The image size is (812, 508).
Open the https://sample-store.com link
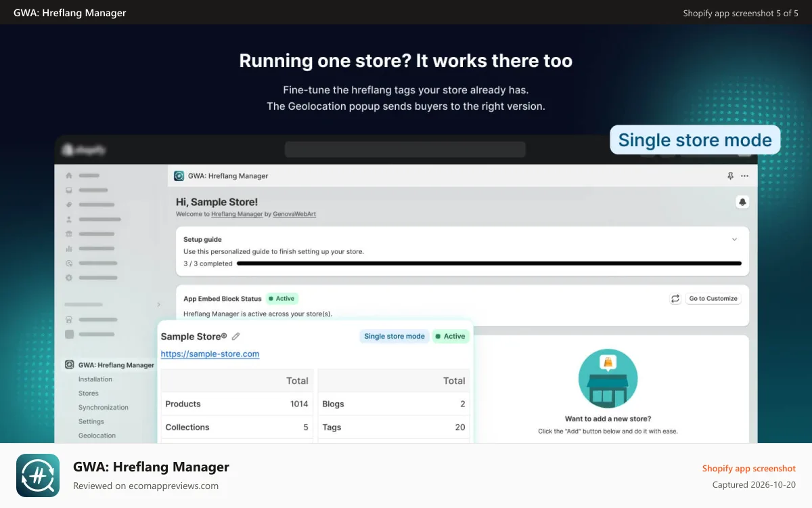click(x=210, y=354)
